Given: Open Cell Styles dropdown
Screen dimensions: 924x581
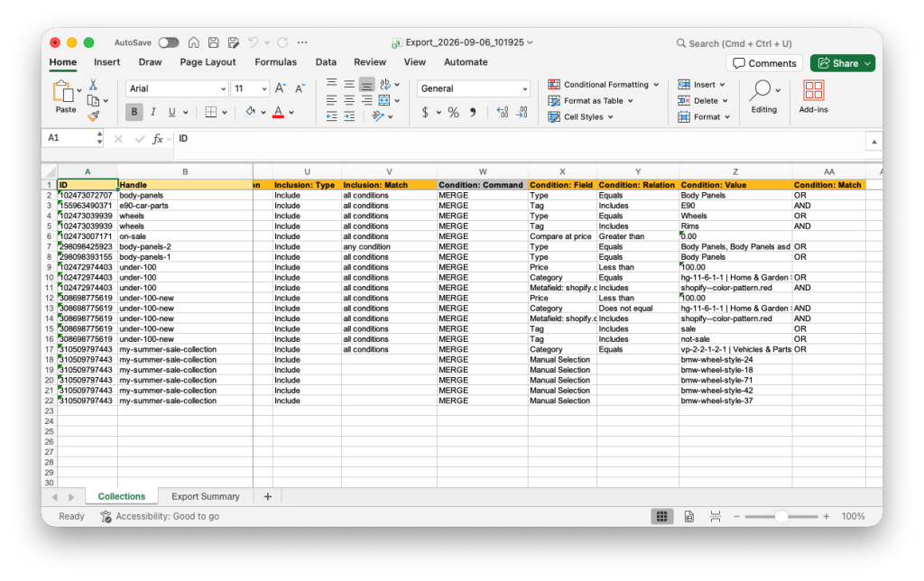Looking at the screenshot, I should tap(580, 116).
